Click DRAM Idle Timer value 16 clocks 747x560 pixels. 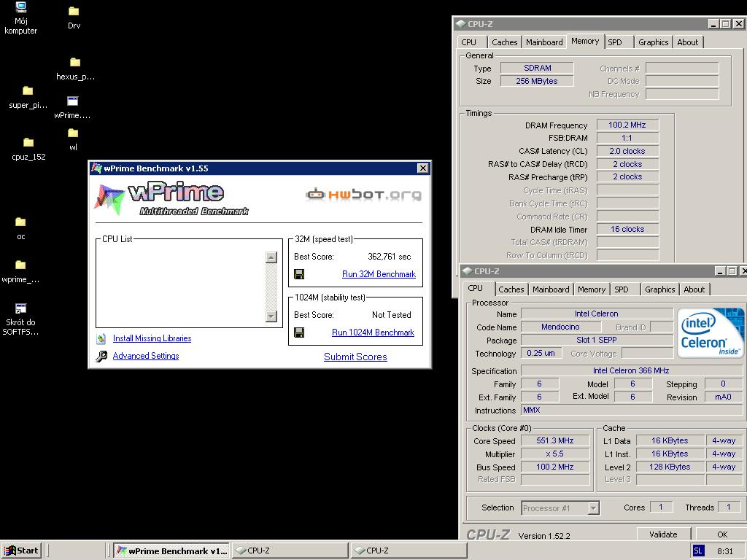tap(627, 229)
